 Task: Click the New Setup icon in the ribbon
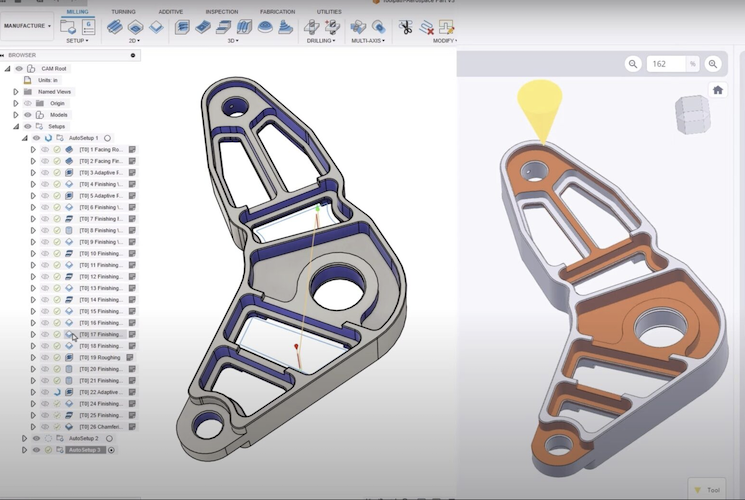coord(67,27)
